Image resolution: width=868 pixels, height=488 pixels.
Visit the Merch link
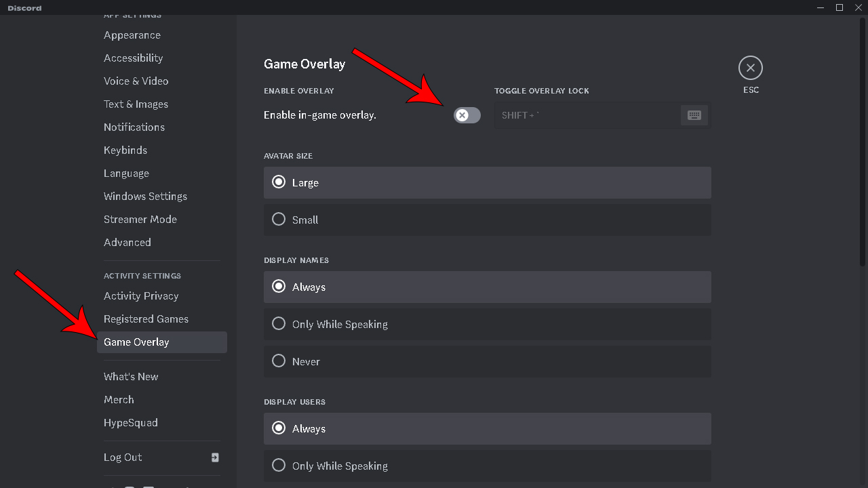(x=119, y=400)
